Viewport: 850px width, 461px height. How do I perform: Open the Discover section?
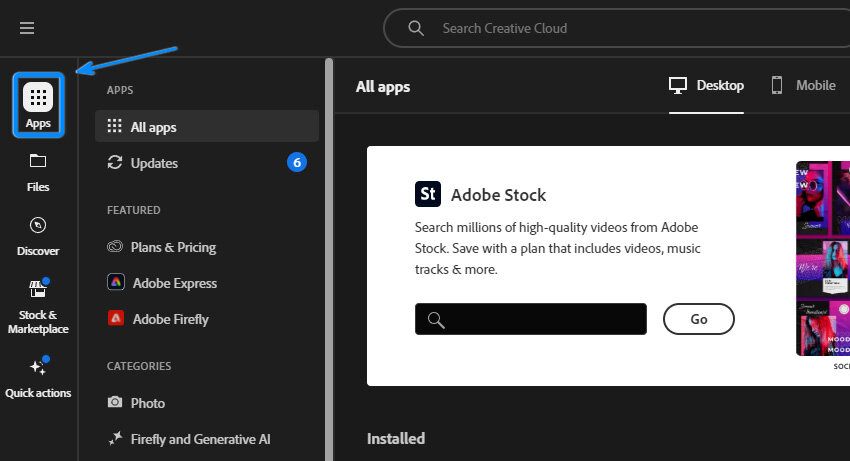pos(38,236)
